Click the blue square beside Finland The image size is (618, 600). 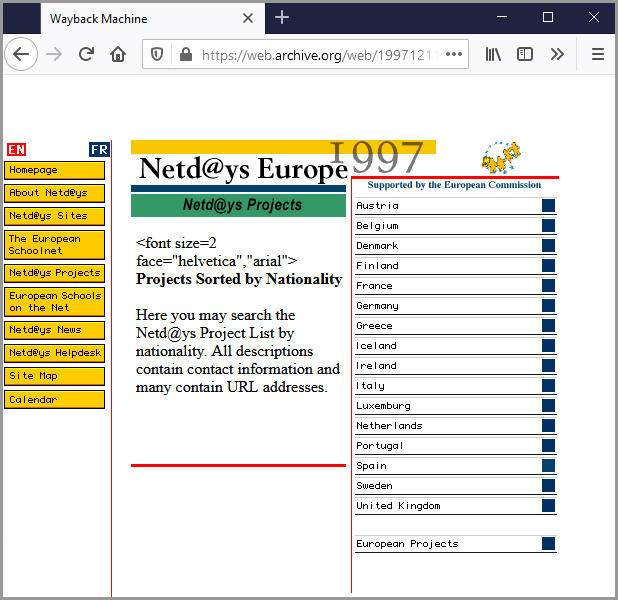tap(548, 265)
